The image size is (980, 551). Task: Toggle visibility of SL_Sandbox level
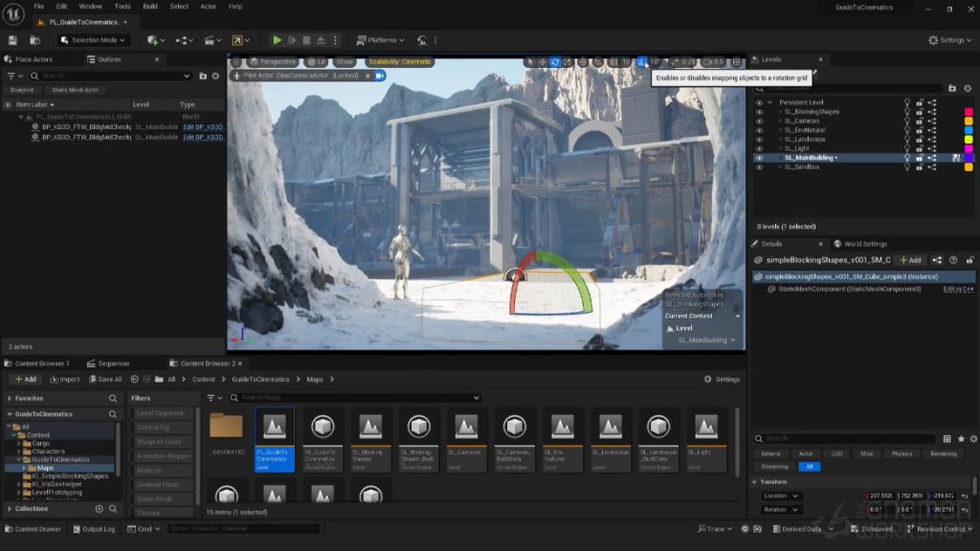[759, 167]
